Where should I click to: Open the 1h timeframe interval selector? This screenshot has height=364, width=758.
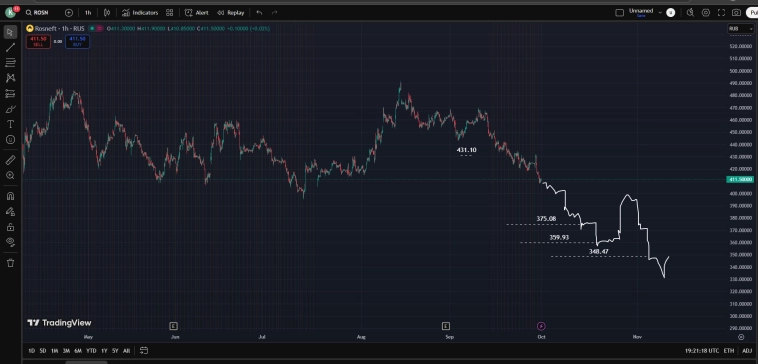88,13
